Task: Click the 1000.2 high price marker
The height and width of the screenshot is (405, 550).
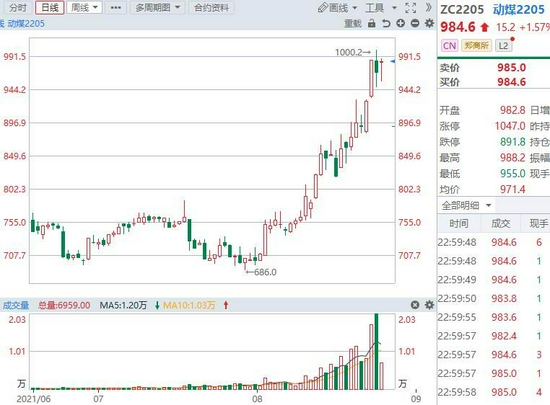Action: pyautogui.click(x=353, y=52)
